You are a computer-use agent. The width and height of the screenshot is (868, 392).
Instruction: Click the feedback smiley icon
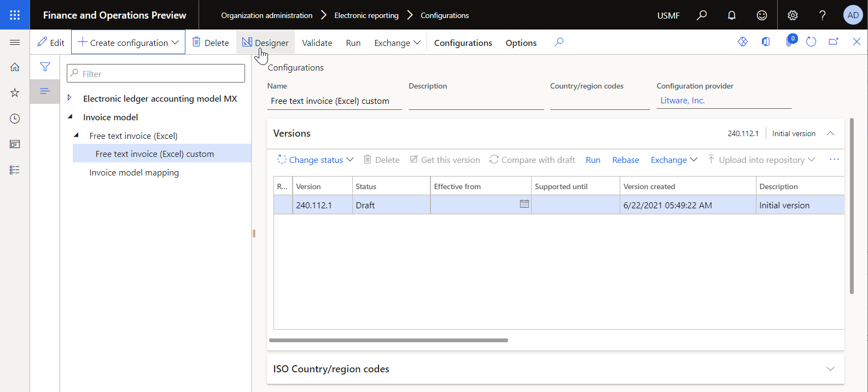[762, 15]
